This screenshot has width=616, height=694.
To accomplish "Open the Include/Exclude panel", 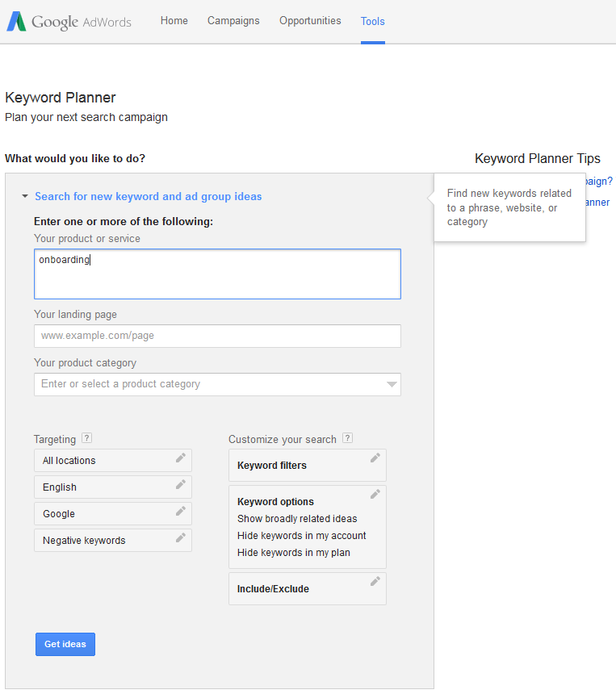I will click(308, 588).
